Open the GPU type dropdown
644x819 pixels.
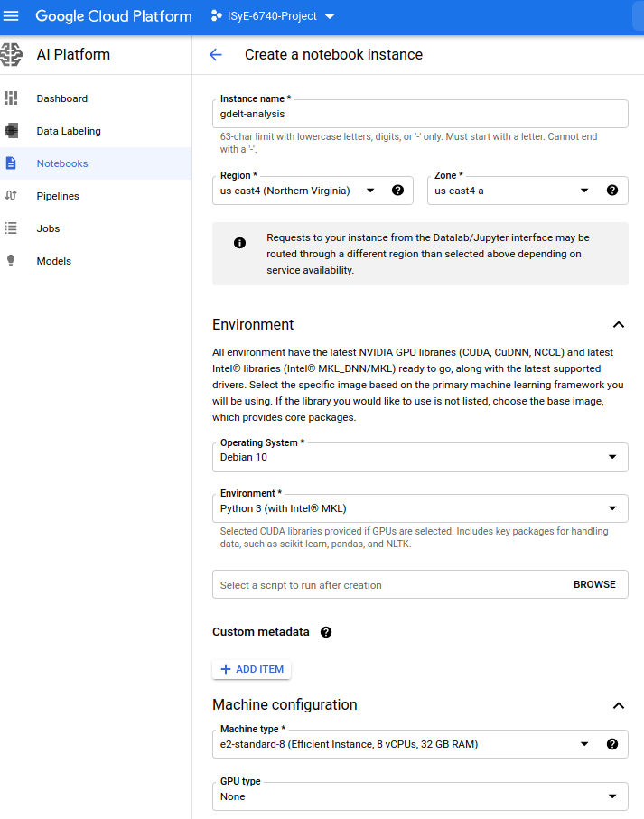[420, 796]
